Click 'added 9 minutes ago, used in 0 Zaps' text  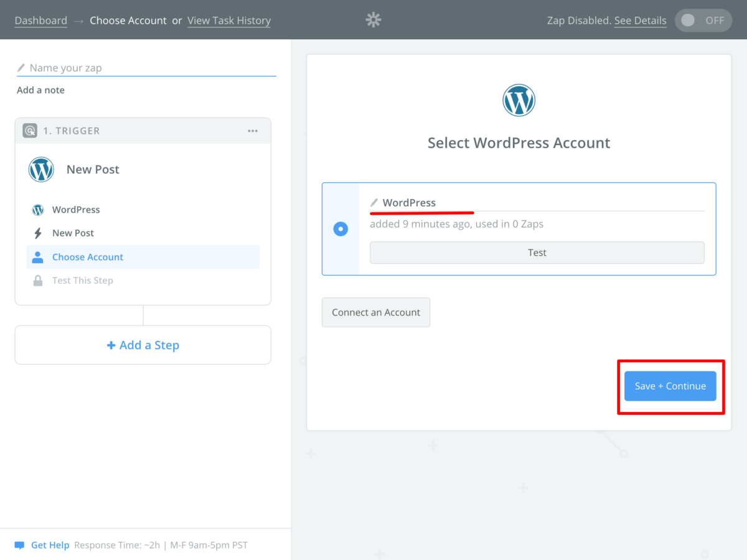pos(457,224)
